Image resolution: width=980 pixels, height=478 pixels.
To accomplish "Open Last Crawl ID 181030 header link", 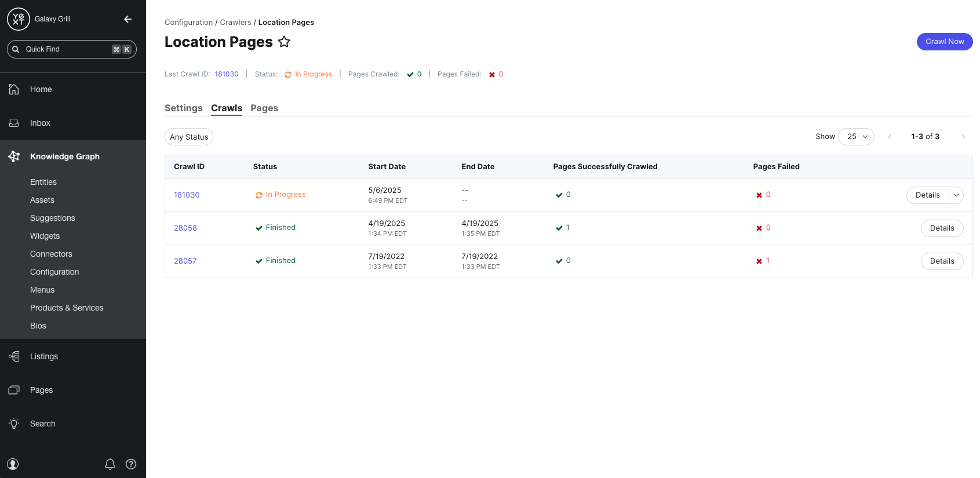I will [x=227, y=74].
